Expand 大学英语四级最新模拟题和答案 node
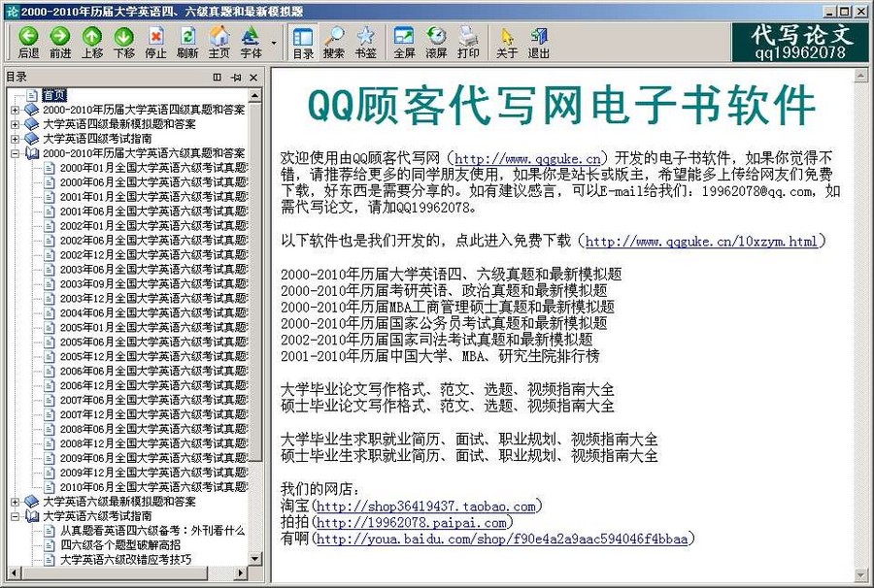874x588 pixels. click(x=15, y=124)
